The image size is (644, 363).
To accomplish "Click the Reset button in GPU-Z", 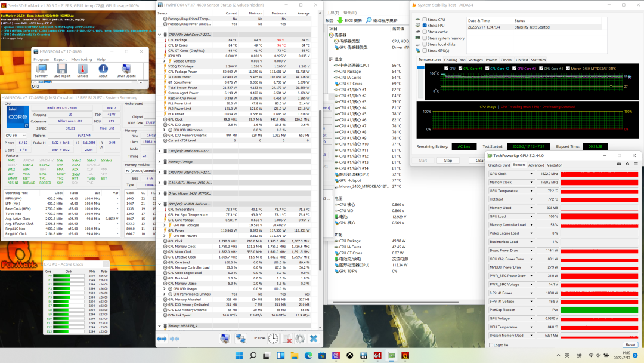I will coord(630,345).
